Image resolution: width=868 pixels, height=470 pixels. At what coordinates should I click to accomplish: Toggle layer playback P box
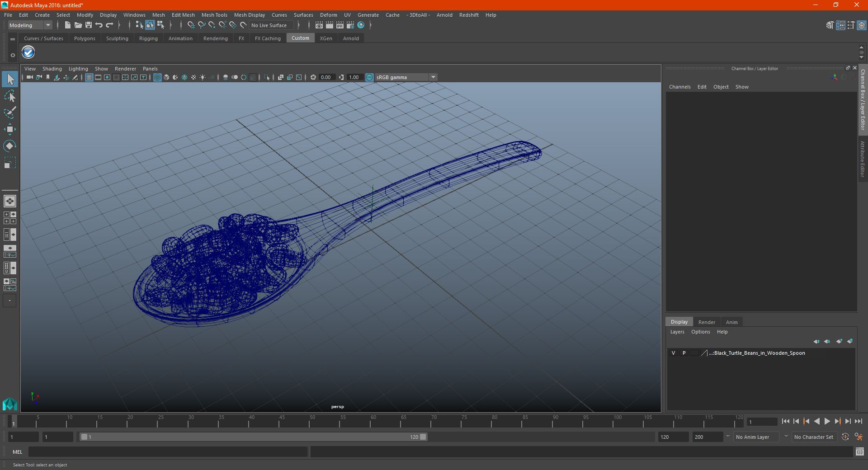coord(684,353)
